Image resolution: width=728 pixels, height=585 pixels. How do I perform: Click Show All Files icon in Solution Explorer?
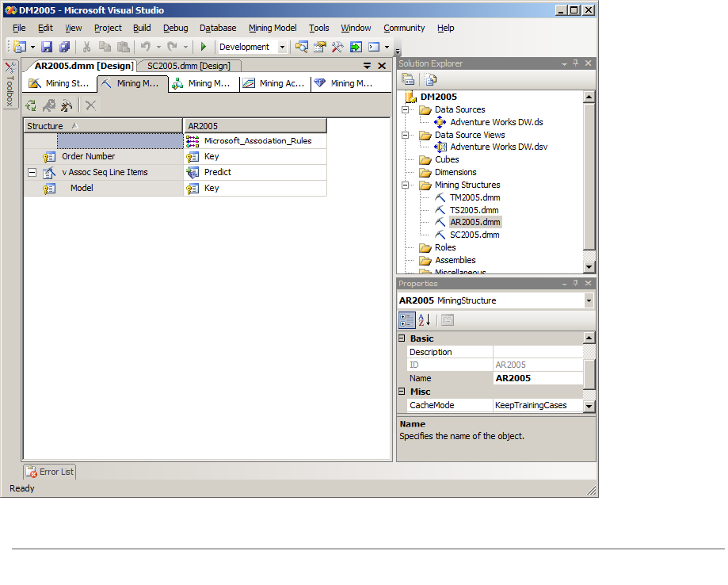[x=430, y=79]
